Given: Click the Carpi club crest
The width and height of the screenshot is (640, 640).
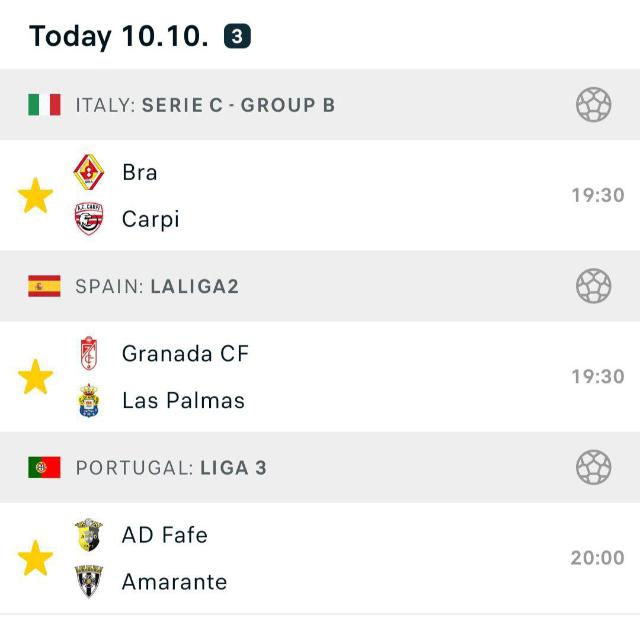Looking at the screenshot, I should 89,219.
